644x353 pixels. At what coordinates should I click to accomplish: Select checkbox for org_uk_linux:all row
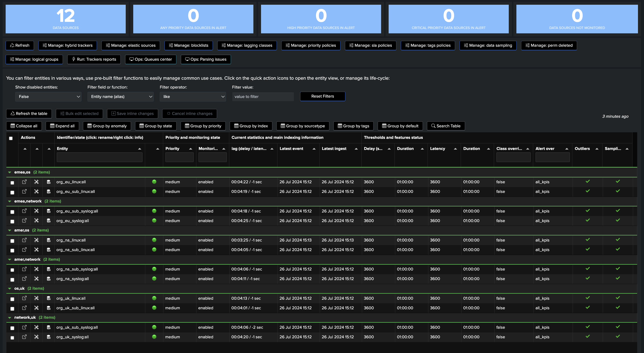(x=12, y=299)
